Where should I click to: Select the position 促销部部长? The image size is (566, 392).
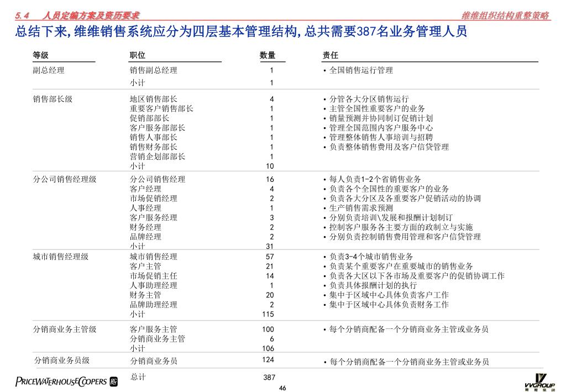coord(149,118)
